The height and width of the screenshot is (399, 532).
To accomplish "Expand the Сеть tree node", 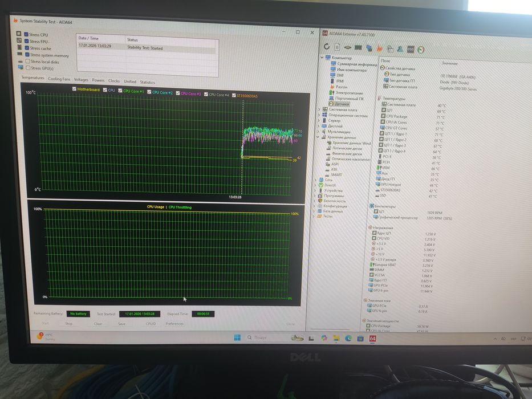I will (x=316, y=180).
